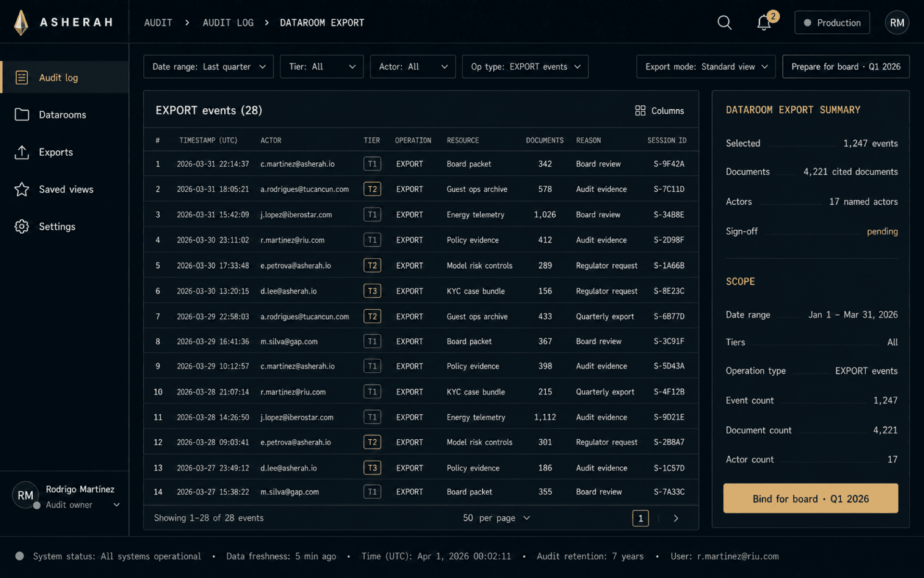
Task: Open Exports in sidebar
Action: coord(64,152)
